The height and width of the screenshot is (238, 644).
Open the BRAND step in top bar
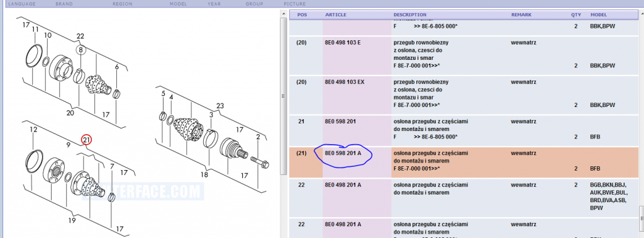pyautogui.click(x=64, y=4)
